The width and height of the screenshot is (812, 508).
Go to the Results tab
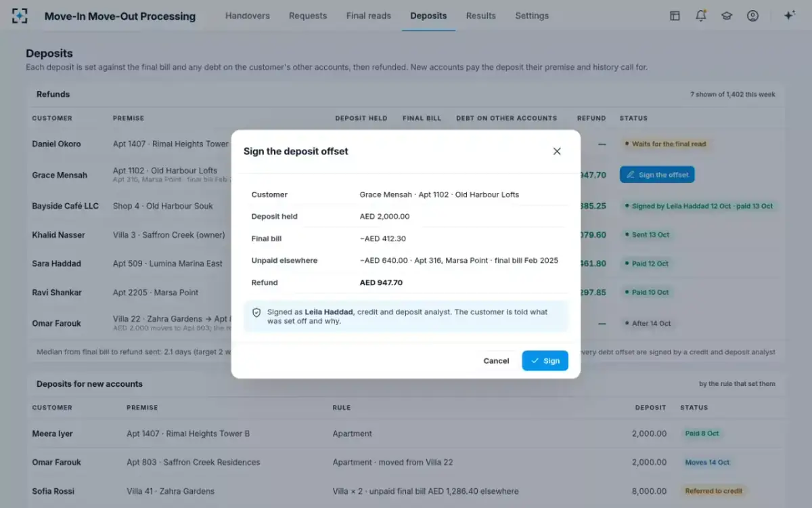tap(481, 16)
